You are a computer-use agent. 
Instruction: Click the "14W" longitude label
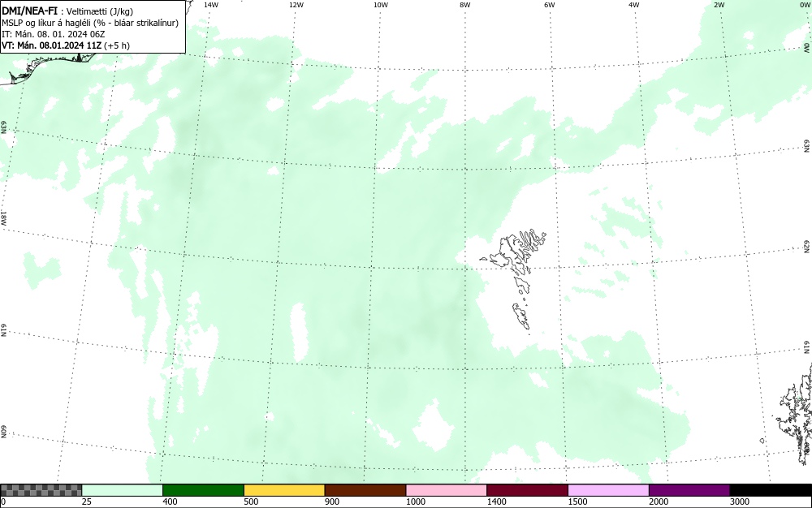click(x=211, y=5)
